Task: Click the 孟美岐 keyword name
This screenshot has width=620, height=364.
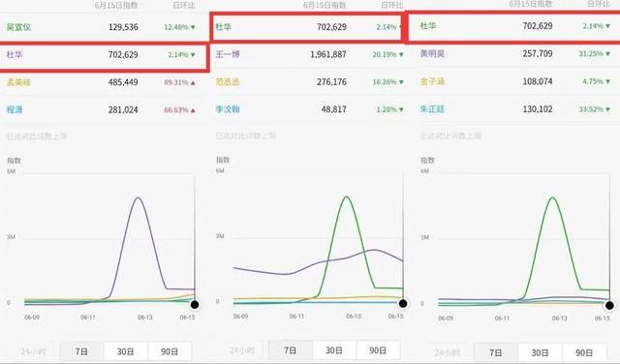Action: pyautogui.click(x=18, y=82)
